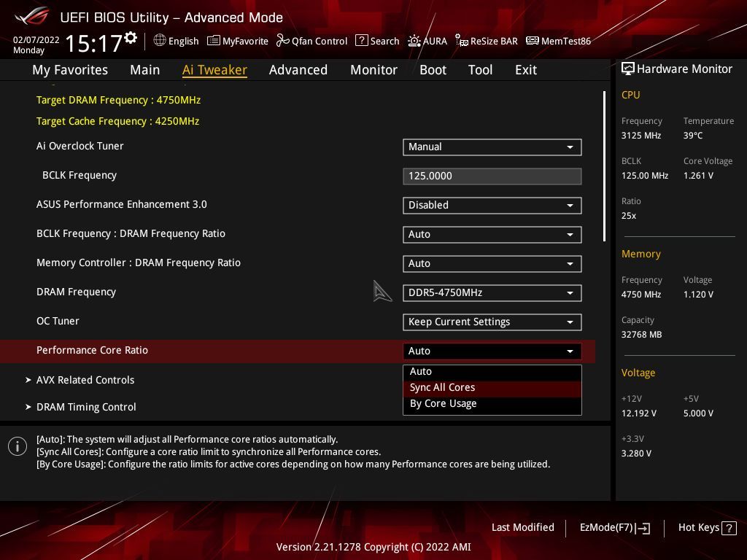Image resolution: width=747 pixels, height=560 pixels.
Task: Switch to My Favorites tab
Action: pos(70,70)
